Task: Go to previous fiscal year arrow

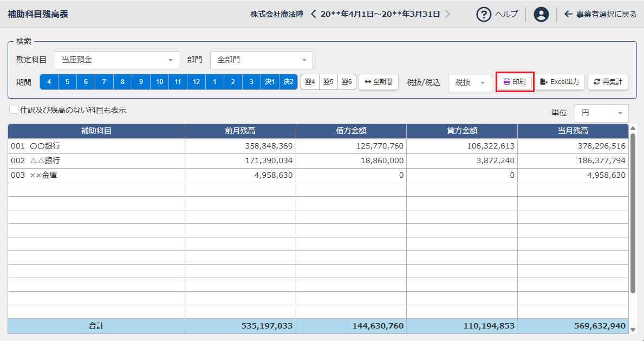Action: [313, 14]
